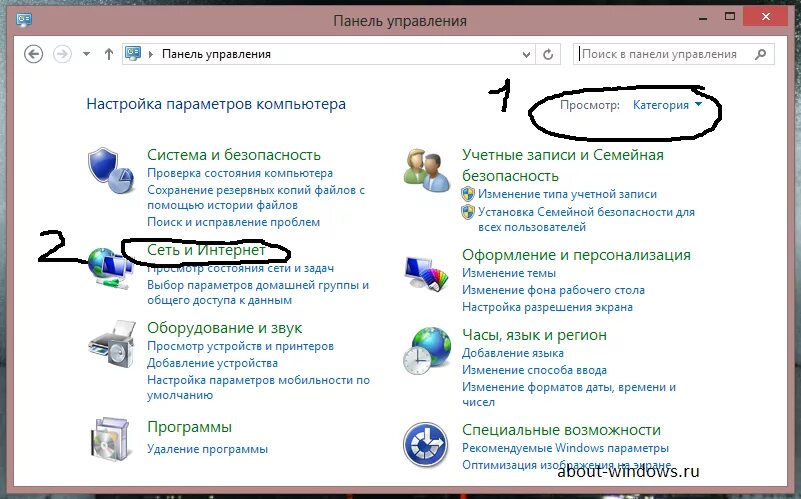
Task: Minimize the Панель управления window
Action: coord(703,19)
